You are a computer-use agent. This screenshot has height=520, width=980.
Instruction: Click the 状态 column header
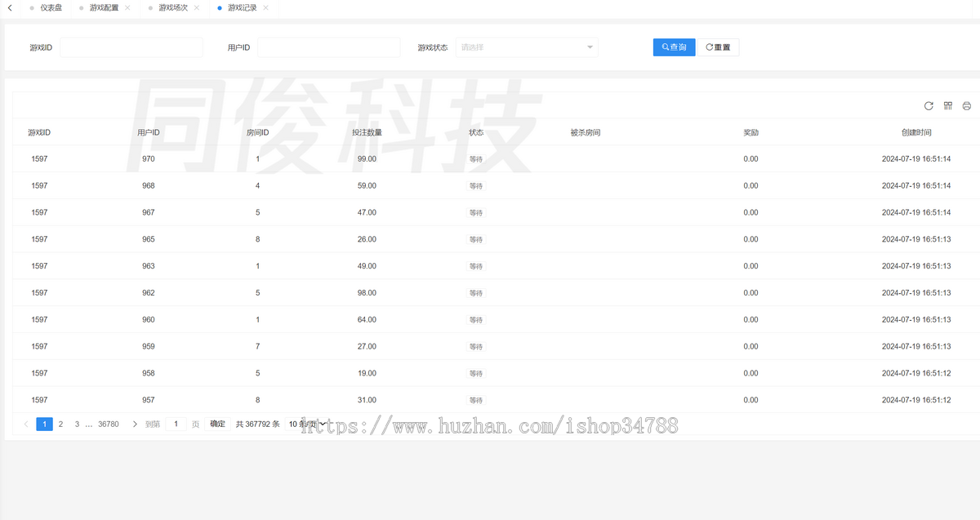pos(476,132)
